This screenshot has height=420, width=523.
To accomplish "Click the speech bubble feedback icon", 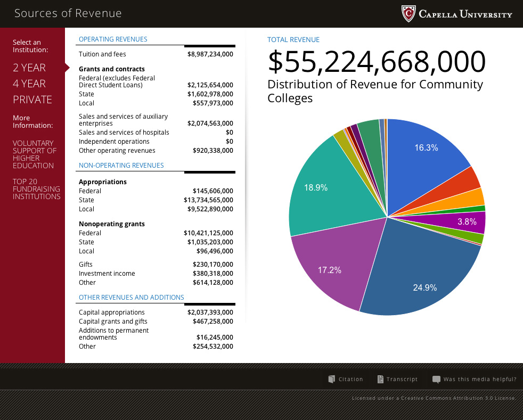I will point(436,380).
